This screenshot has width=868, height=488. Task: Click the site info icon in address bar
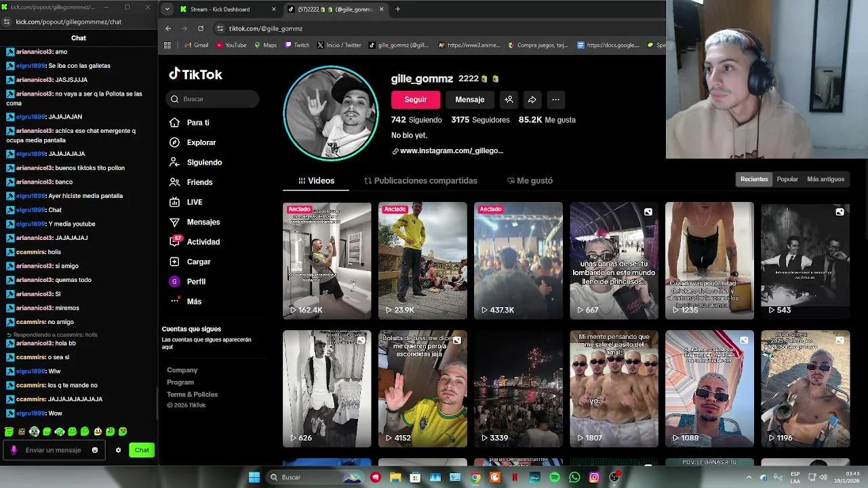point(220,28)
